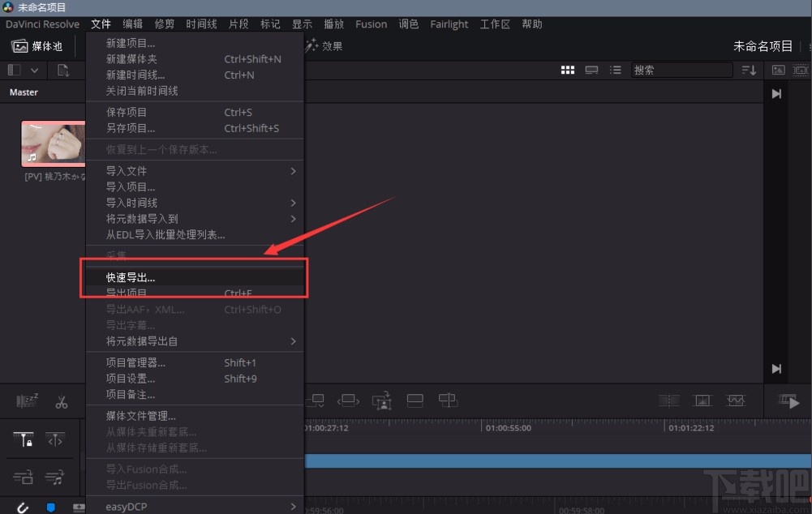The width and height of the screenshot is (812, 514).
Task: Select the Master bin
Action: click(24, 92)
